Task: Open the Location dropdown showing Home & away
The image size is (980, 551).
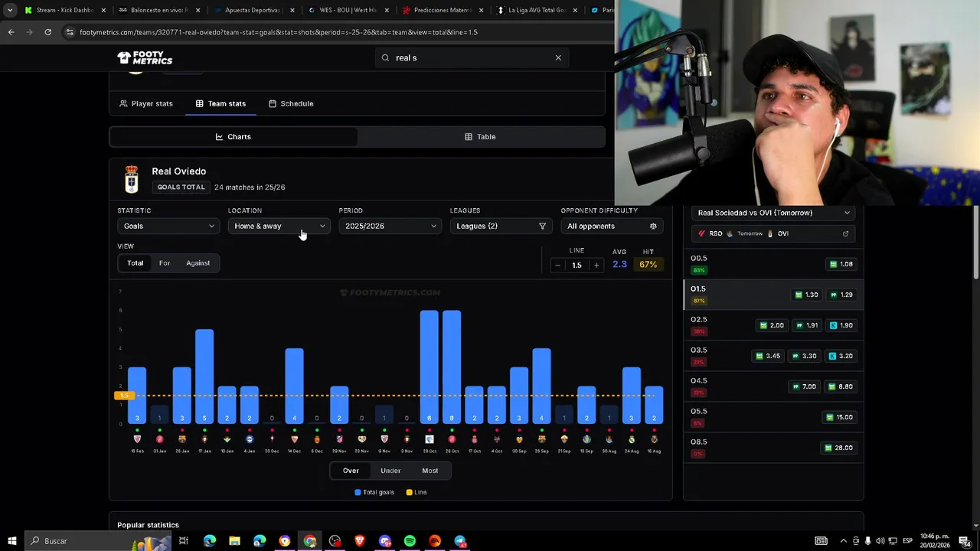Action: click(x=279, y=226)
